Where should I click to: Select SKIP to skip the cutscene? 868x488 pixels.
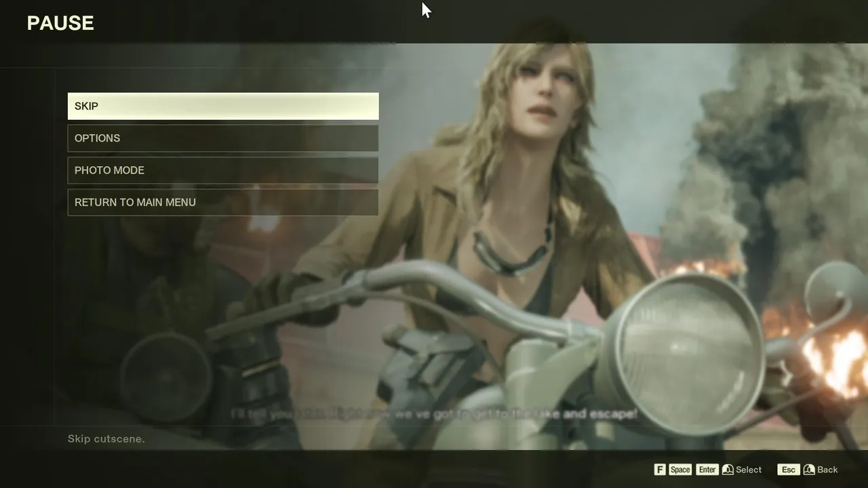(223, 106)
